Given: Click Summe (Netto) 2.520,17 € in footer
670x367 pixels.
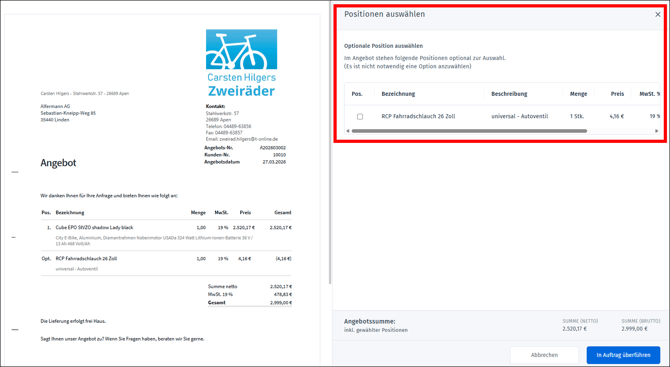Looking at the screenshot, I should click(574, 329).
